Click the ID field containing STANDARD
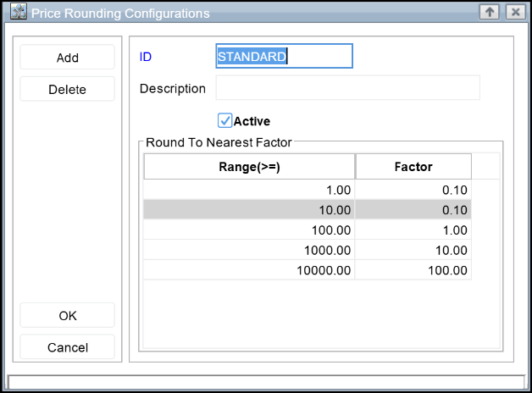This screenshot has width=532, height=393. (x=284, y=57)
